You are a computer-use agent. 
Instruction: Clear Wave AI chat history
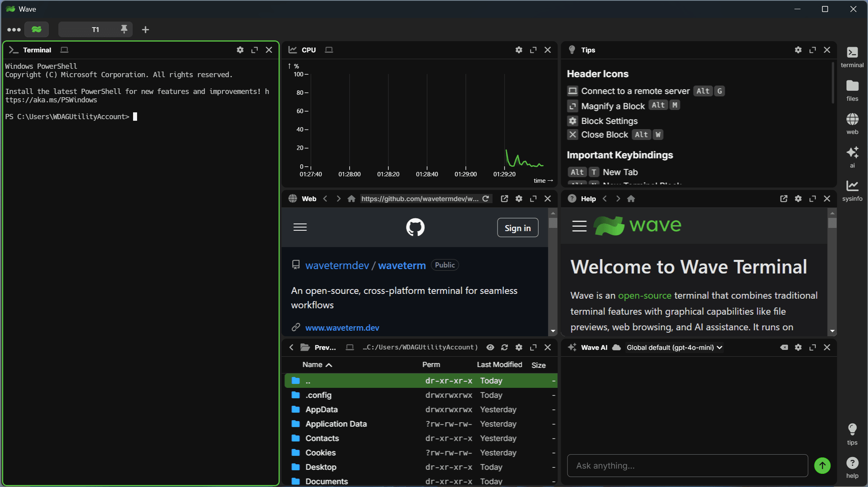[x=784, y=347]
